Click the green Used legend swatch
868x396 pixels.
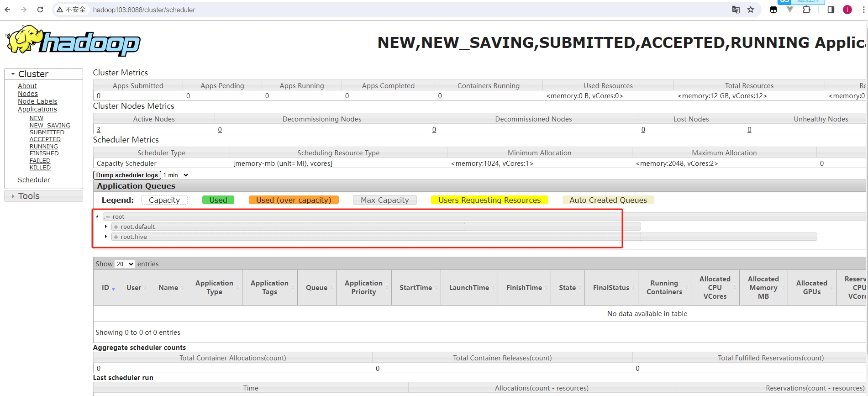click(x=218, y=200)
